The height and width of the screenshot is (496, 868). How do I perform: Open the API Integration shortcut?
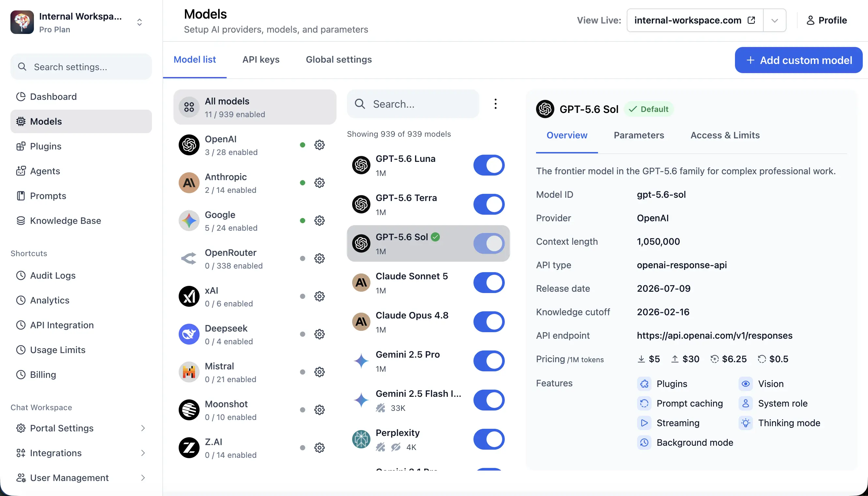coord(81,325)
